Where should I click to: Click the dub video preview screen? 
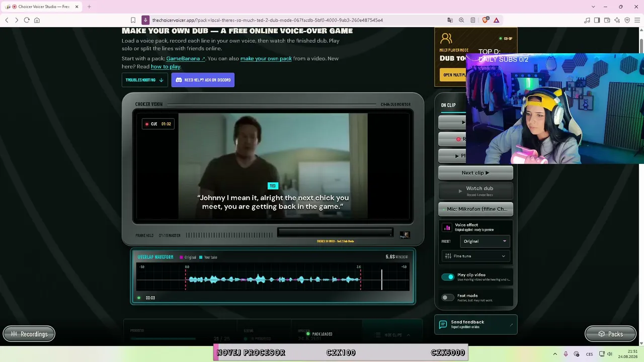(x=273, y=166)
